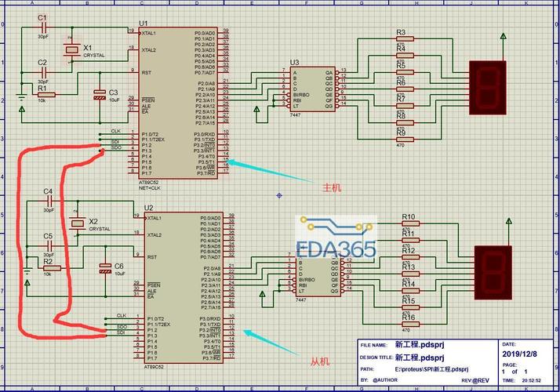Select the 7-segment display fed by R10–R16
Viewport: 560px width, 392px height.
(x=493, y=272)
